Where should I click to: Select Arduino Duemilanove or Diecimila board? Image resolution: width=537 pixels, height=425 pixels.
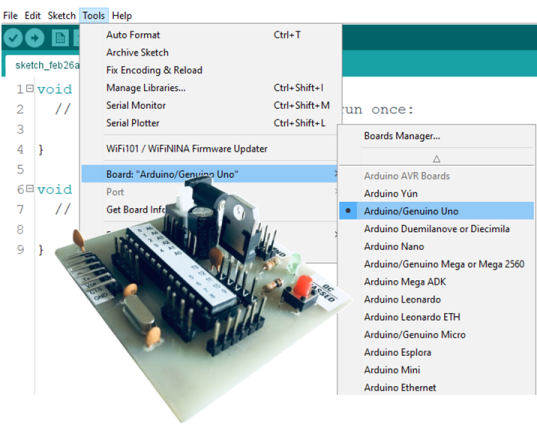pyautogui.click(x=436, y=229)
